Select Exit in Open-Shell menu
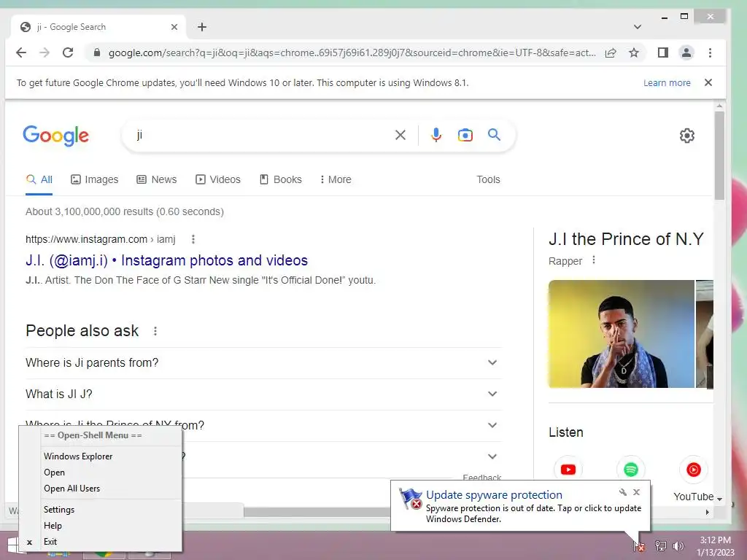 50,542
